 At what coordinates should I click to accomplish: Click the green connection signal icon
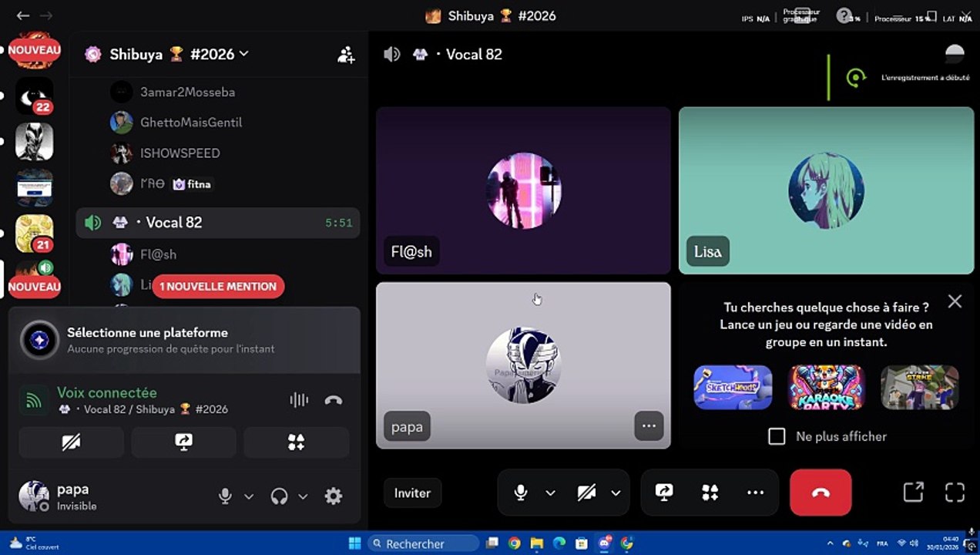point(33,400)
